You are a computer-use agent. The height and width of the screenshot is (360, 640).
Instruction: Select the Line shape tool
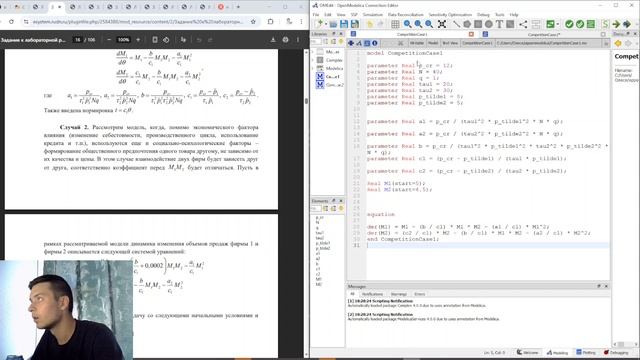tap(456, 24)
